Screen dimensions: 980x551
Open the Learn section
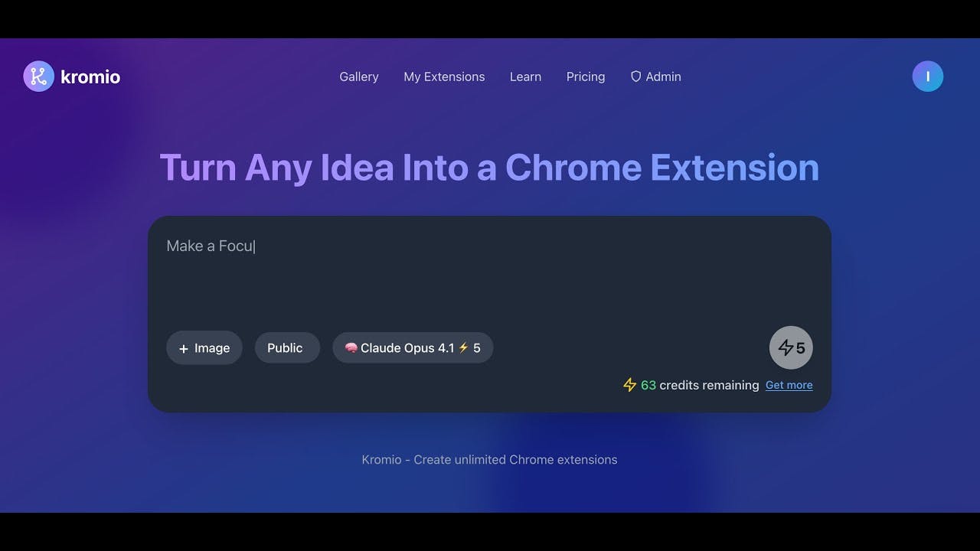click(x=525, y=77)
